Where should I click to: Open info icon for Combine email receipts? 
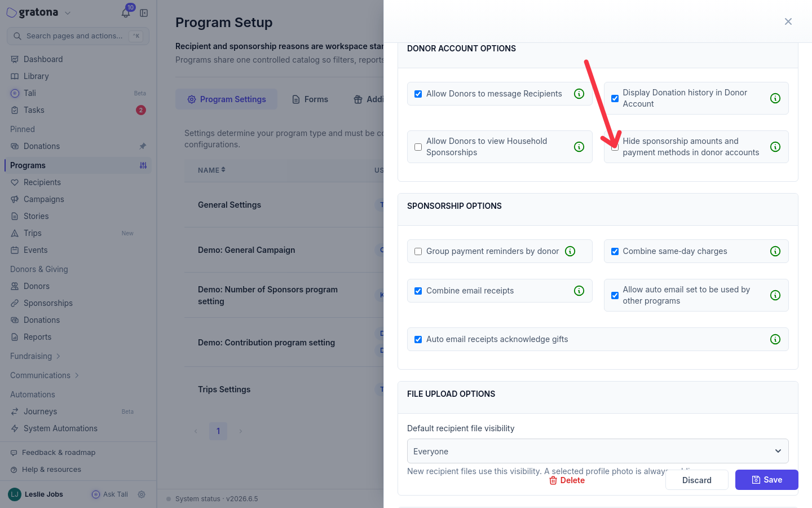(x=579, y=291)
